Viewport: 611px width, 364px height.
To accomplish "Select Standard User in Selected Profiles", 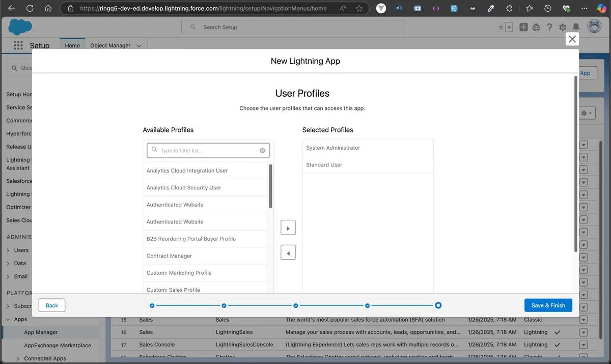I will click(368, 165).
